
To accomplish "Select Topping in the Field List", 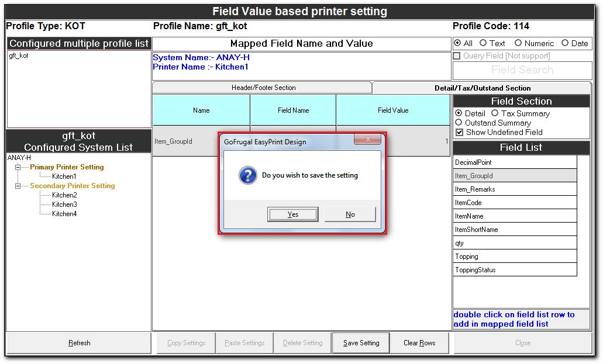I will (x=515, y=256).
